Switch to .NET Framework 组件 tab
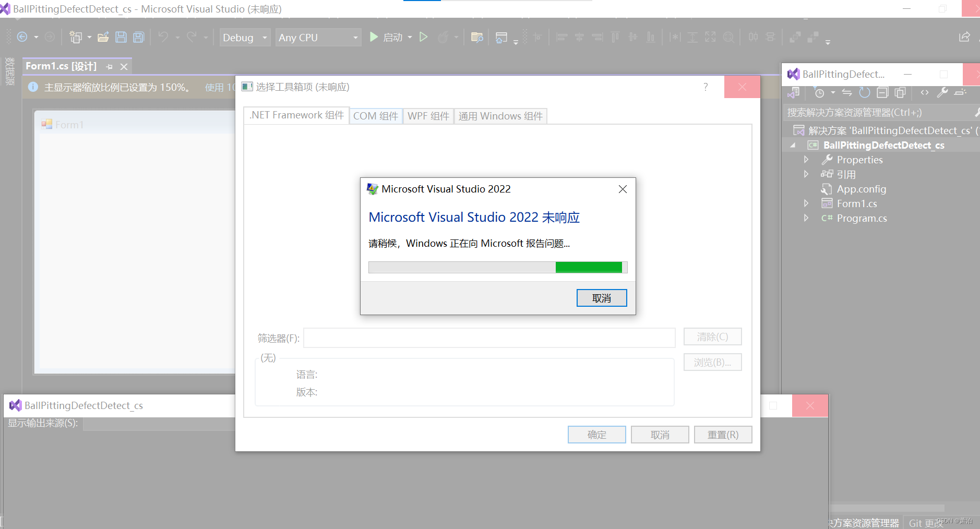Screen dimensions: 980x529 pos(296,115)
